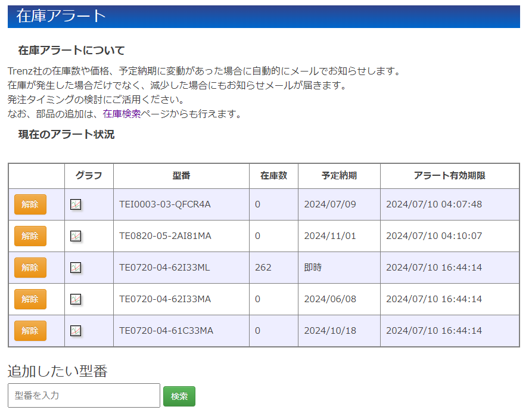View graph icon for TE0720-04-62I33ML

(x=76, y=268)
